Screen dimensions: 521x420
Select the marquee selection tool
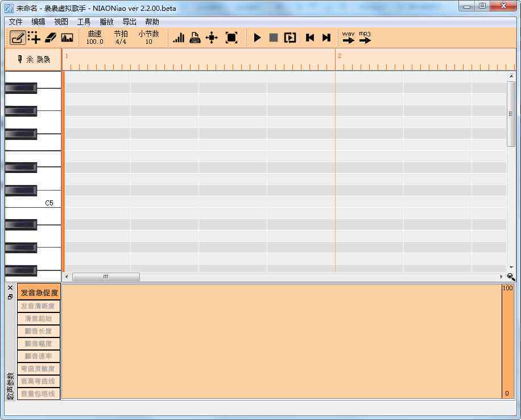(34, 38)
